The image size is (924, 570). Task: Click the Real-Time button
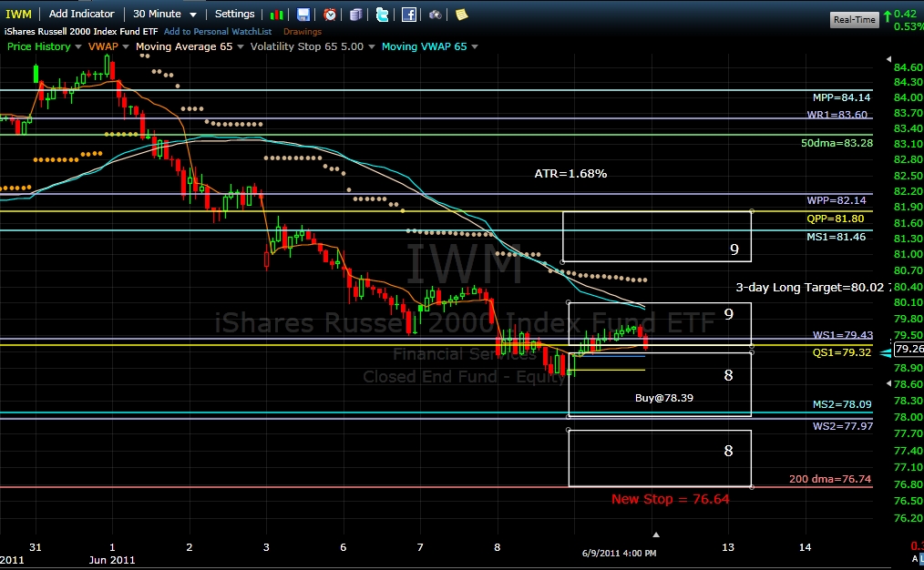tap(854, 19)
